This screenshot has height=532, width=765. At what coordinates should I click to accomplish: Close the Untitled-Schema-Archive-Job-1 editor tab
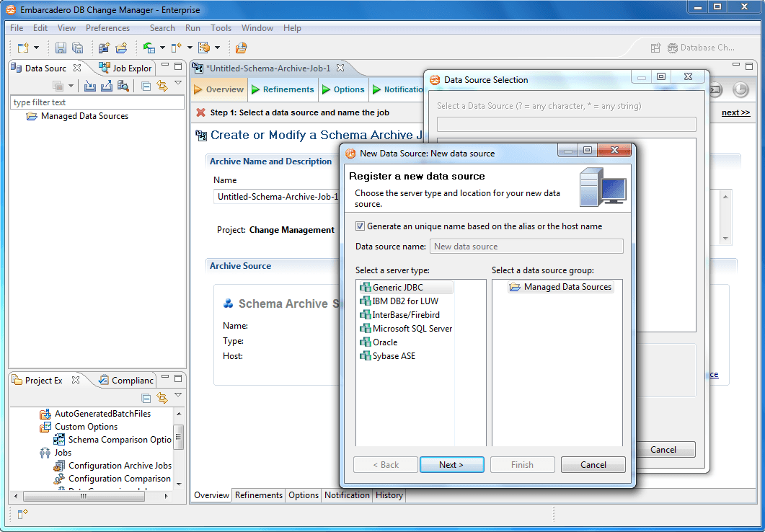click(x=340, y=68)
